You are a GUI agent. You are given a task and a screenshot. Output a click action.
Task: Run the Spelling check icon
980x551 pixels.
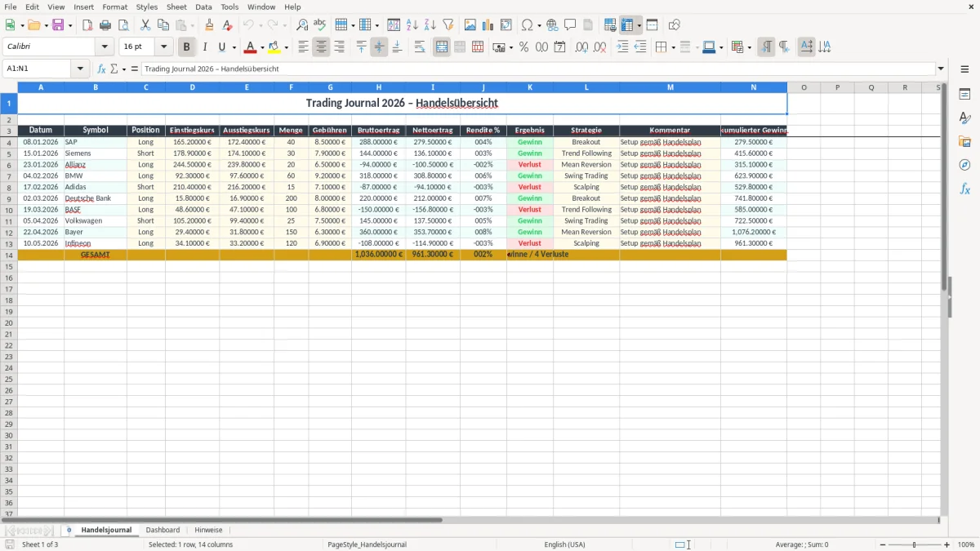point(319,25)
